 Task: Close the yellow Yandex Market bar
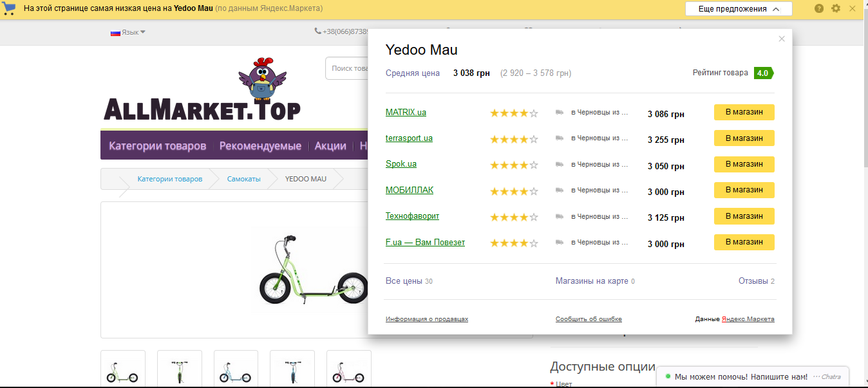[852, 8]
